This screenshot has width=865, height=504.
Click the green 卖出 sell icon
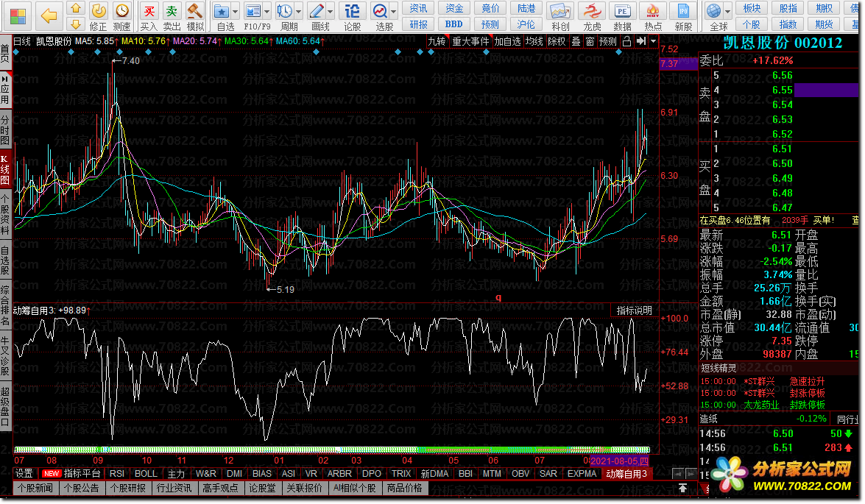pyautogui.click(x=172, y=10)
